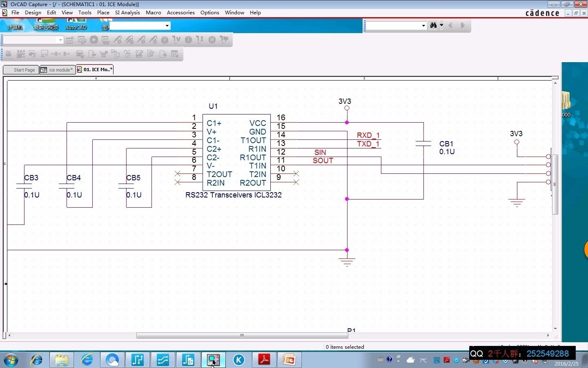This screenshot has height=368, width=588.
Task: Click the horizontal scrollbar thumb
Action: (x=242, y=336)
